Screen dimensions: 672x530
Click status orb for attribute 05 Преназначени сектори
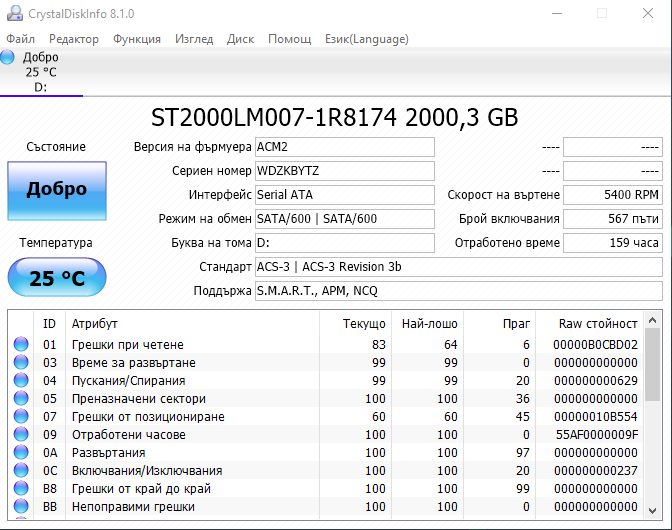21,398
